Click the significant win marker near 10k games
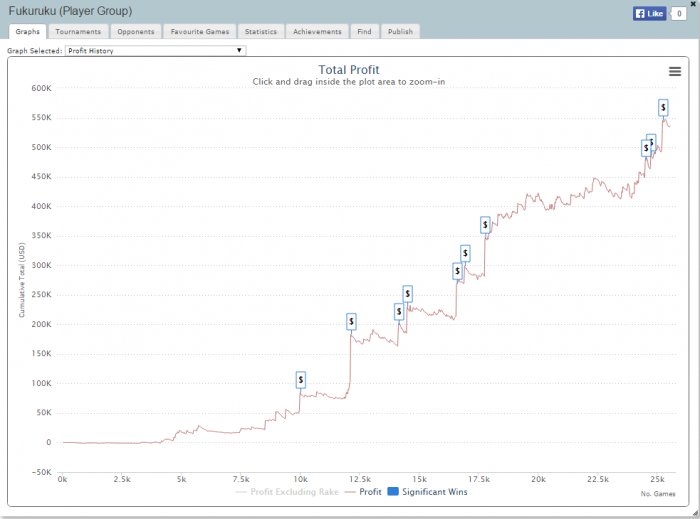Viewport: 700px width, 519px height. pyautogui.click(x=301, y=380)
